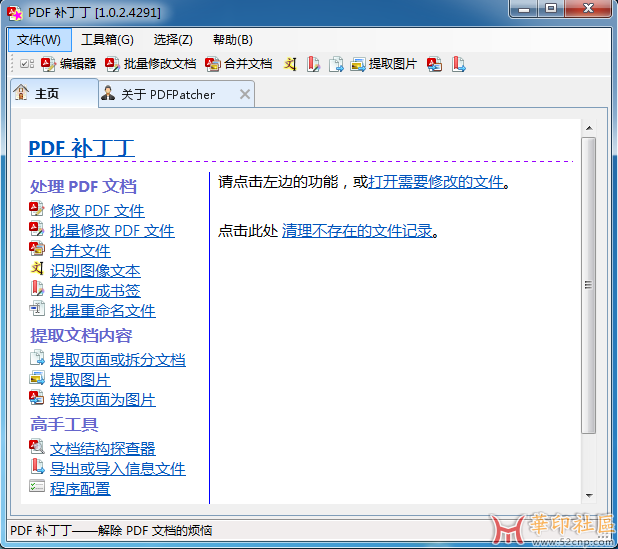
Task: Maximize the PDF 补丁丁 window
Action: coord(551,9)
